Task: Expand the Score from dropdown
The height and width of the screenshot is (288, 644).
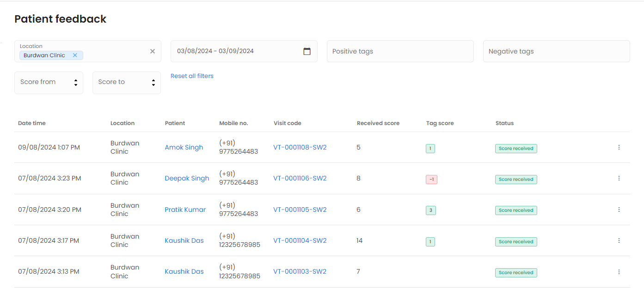Action: pyautogui.click(x=49, y=83)
